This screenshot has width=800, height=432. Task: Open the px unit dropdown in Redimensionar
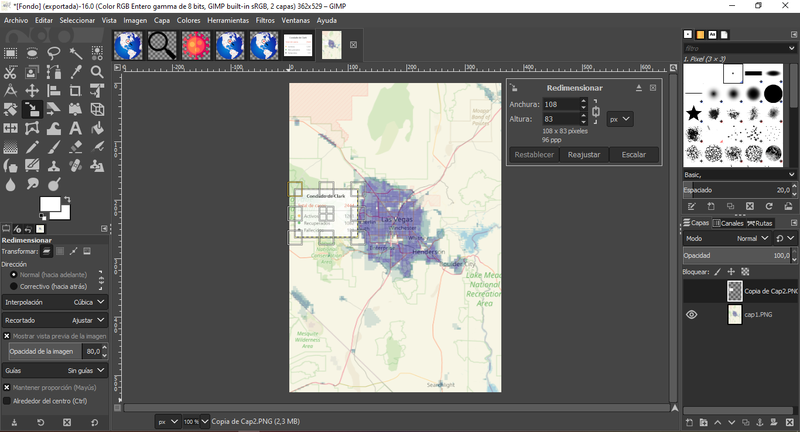[x=620, y=119]
